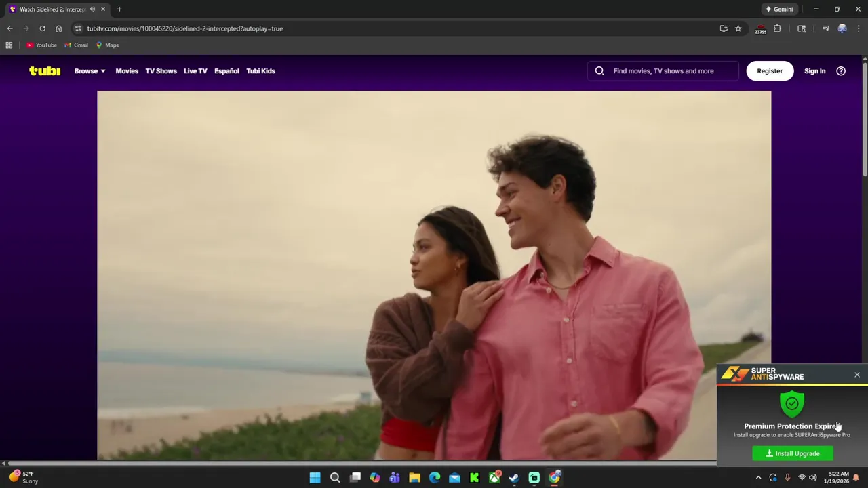
Task: Click the browser Home button
Action: [x=58, y=28]
